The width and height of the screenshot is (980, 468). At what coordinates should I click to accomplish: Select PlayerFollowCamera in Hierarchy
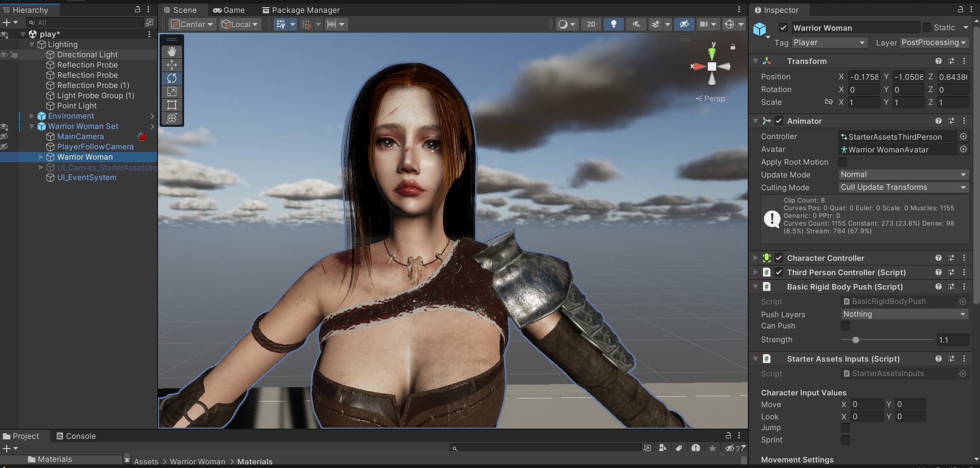pyautogui.click(x=95, y=147)
